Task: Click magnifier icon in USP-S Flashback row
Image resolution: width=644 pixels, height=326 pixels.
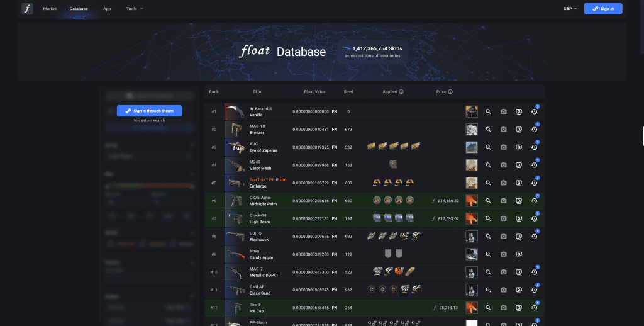Action: pos(488,237)
